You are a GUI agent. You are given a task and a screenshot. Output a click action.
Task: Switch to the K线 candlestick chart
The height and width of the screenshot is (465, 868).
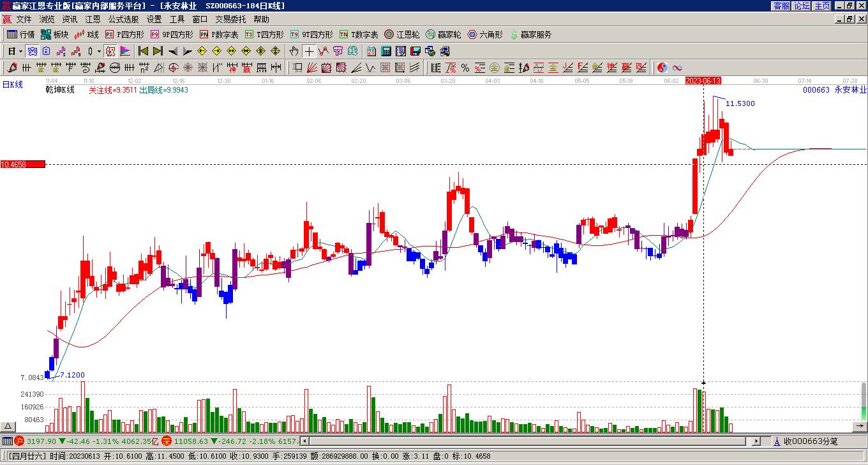click(x=86, y=34)
